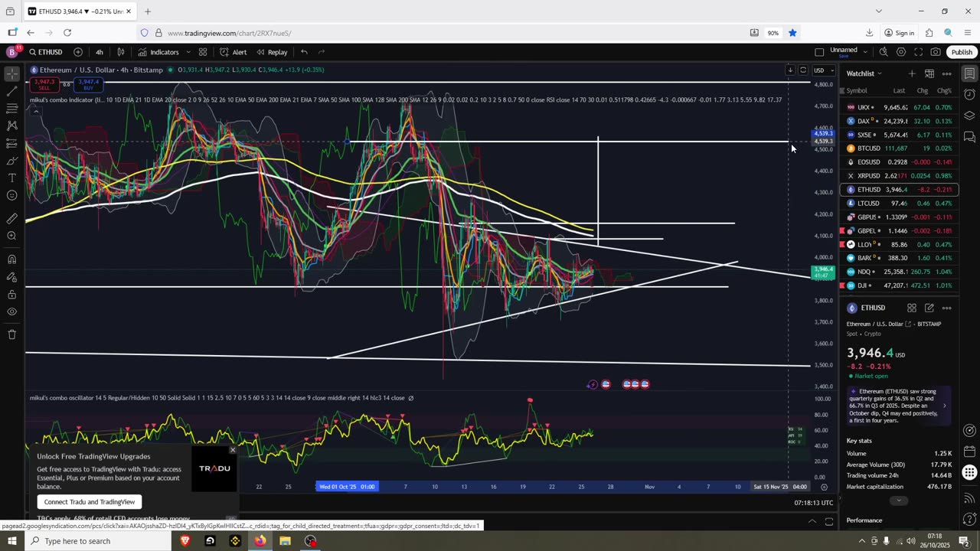The width and height of the screenshot is (980, 551).
Task: Open the Indicators dialog
Action: pyautogui.click(x=159, y=52)
